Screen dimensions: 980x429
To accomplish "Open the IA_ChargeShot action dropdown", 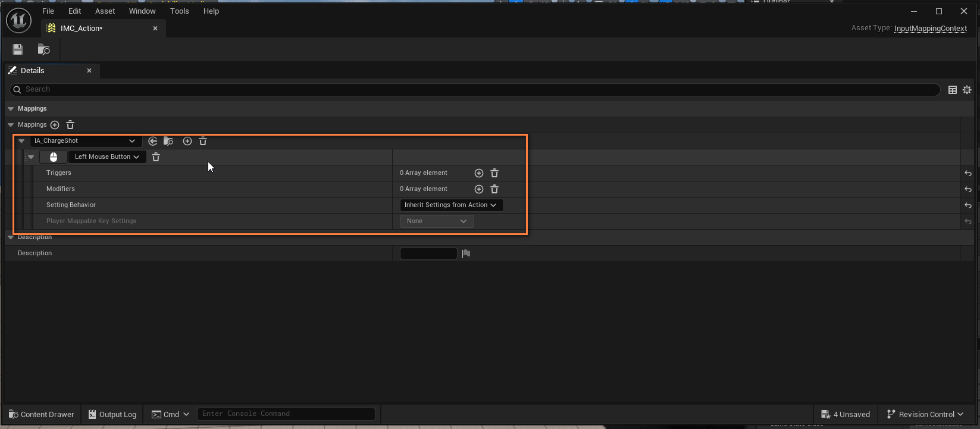I will pyautogui.click(x=86, y=141).
